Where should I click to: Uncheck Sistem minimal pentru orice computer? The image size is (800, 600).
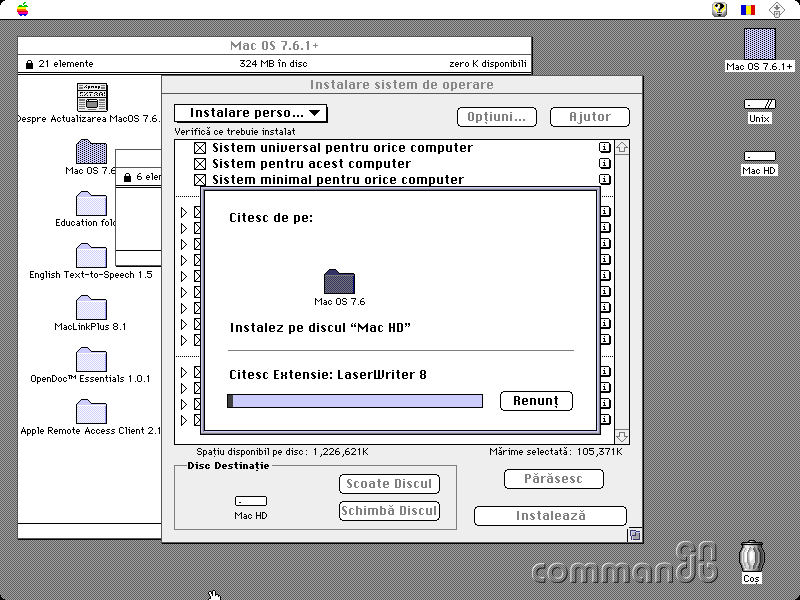200,180
